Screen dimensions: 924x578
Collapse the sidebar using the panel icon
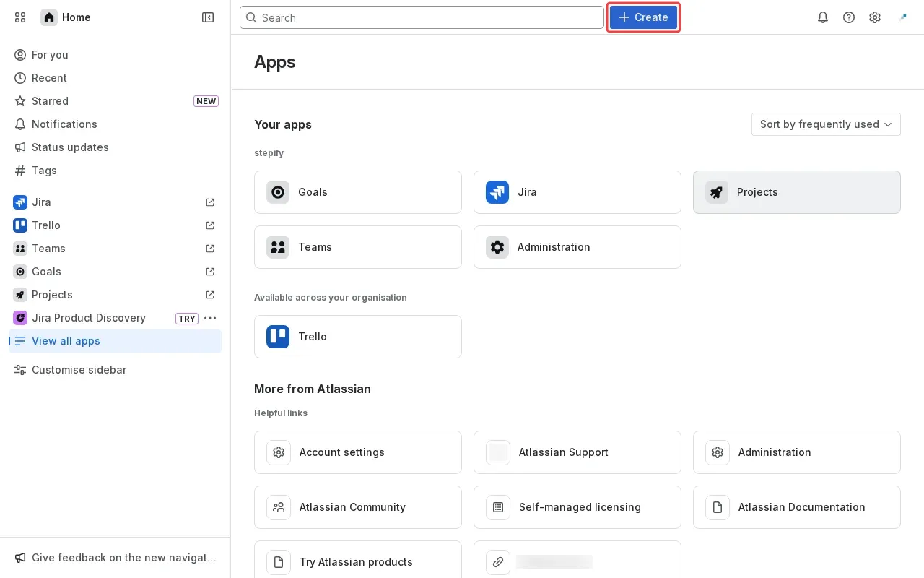208,17
